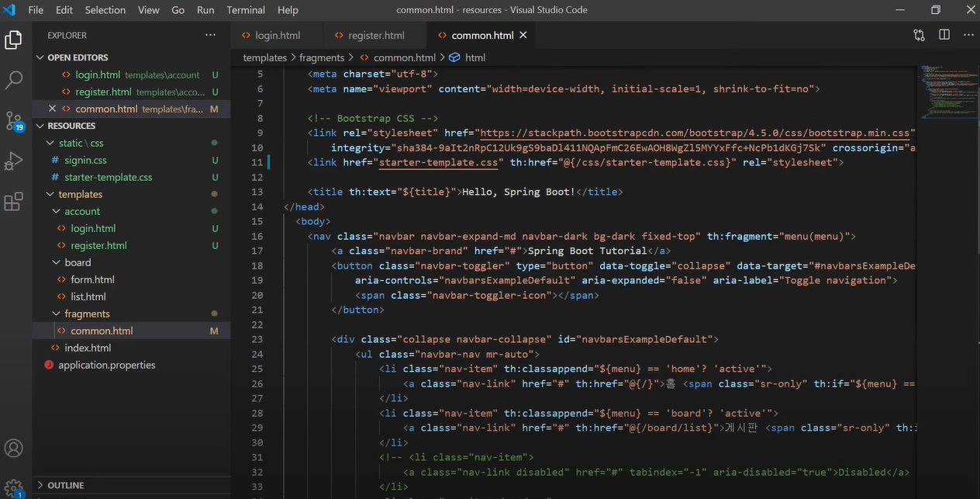This screenshot has width=980, height=499.
Task: Switch to the register.html tab
Action: (x=376, y=35)
